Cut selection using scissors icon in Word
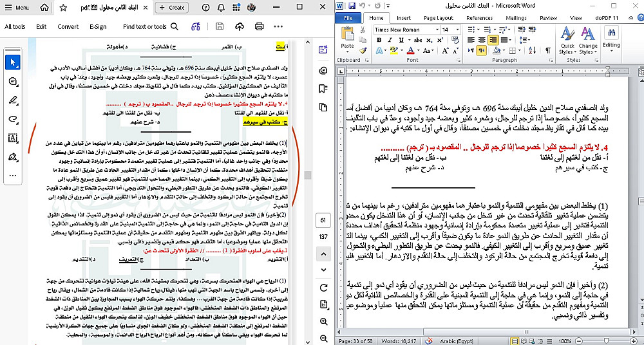Viewport: 644px width, 345px height. point(363,30)
